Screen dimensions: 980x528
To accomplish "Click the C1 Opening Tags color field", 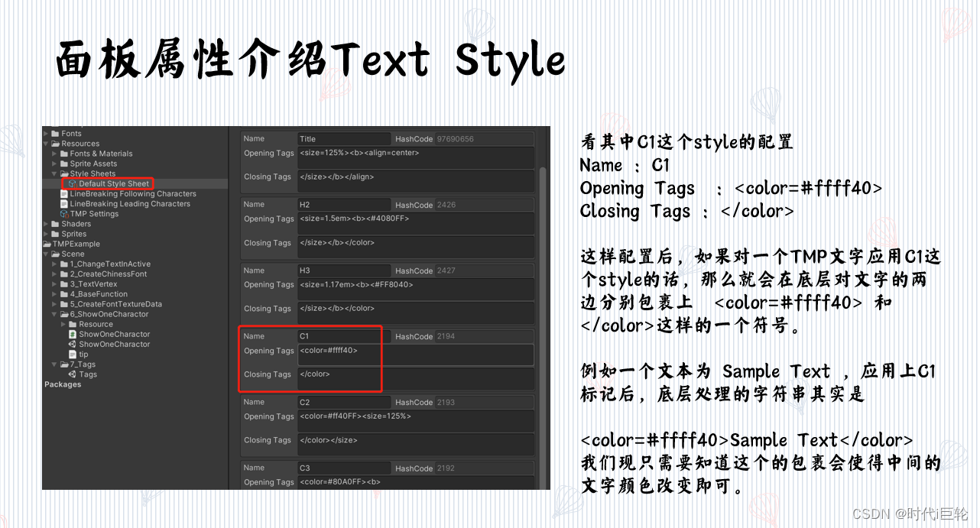I will point(416,355).
